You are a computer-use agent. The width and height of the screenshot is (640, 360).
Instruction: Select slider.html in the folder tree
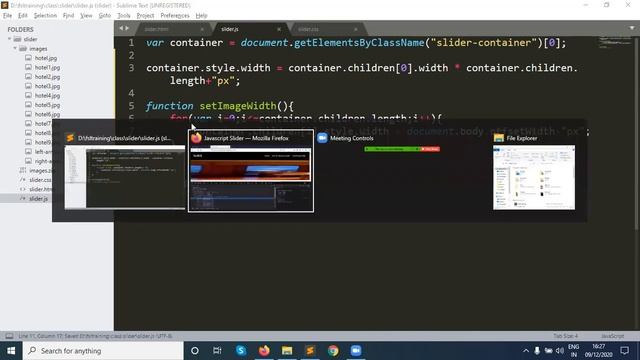point(40,189)
